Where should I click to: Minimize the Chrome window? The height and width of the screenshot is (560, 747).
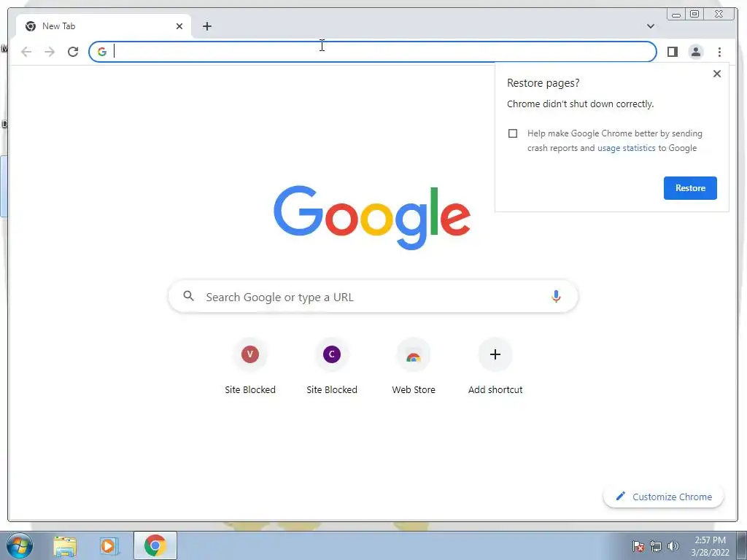point(676,15)
